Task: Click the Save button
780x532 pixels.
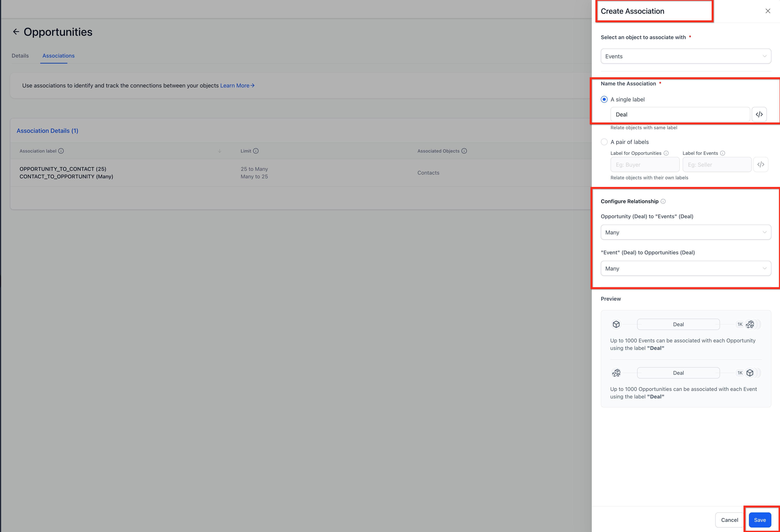Action: pos(760,520)
